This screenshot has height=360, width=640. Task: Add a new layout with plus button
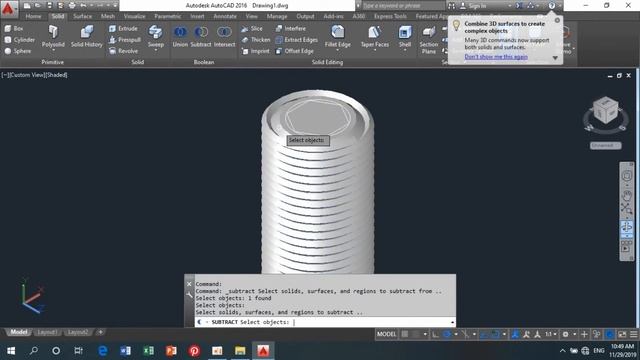[x=100, y=332]
